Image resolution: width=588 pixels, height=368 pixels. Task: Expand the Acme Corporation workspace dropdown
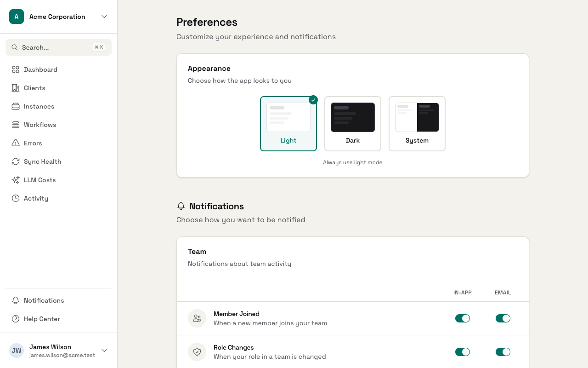pos(104,17)
